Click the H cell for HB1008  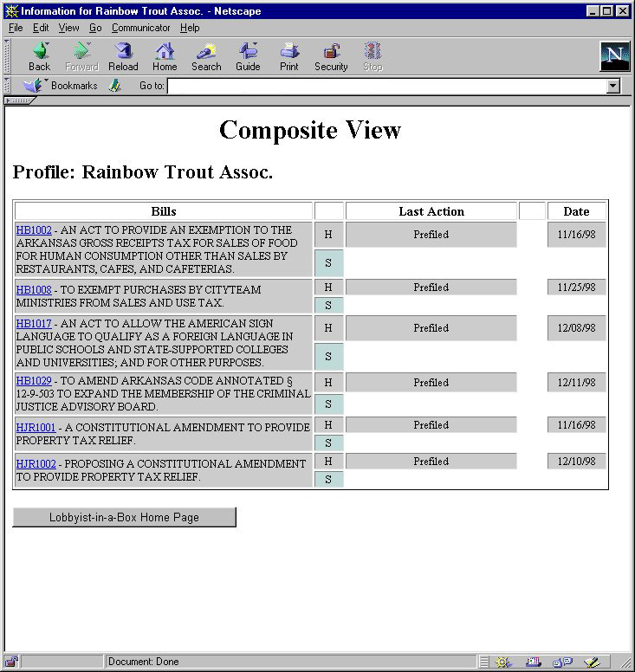[x=328, y=288]
